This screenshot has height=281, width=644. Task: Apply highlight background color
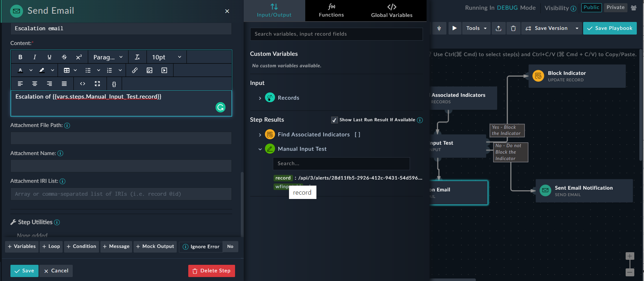click(42, 71)
